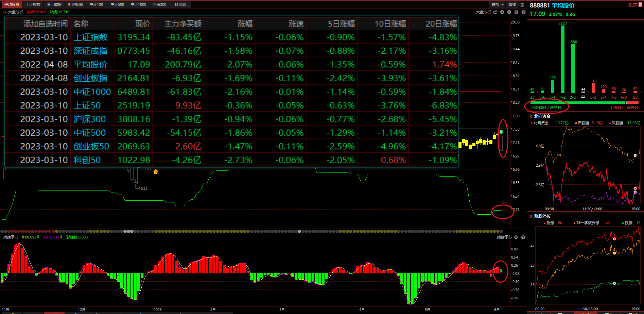The height and width of the screenshot is (314, 644).
Task: Open 深证成指 in the watchlist table
Action: point(90,51)
